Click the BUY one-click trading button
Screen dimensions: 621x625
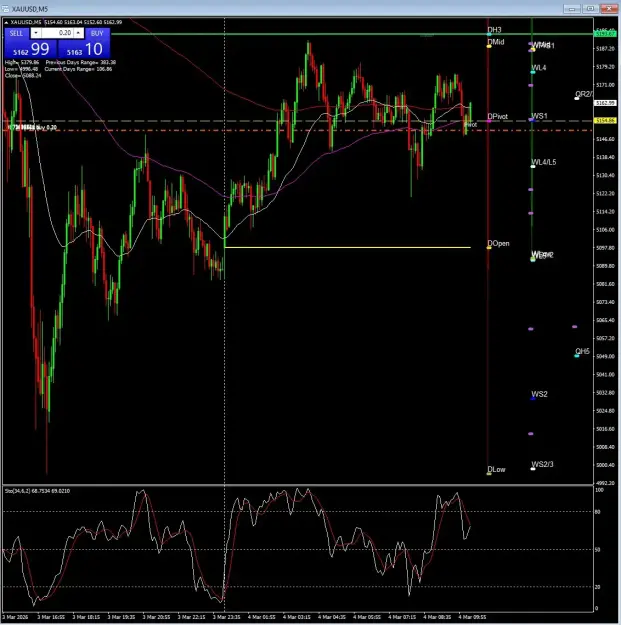[97, 33]
